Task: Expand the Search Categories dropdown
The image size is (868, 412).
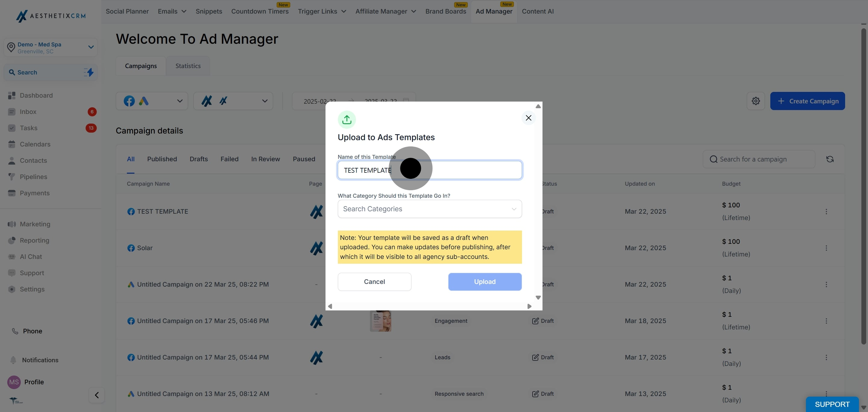Action: tap(429, 209)
